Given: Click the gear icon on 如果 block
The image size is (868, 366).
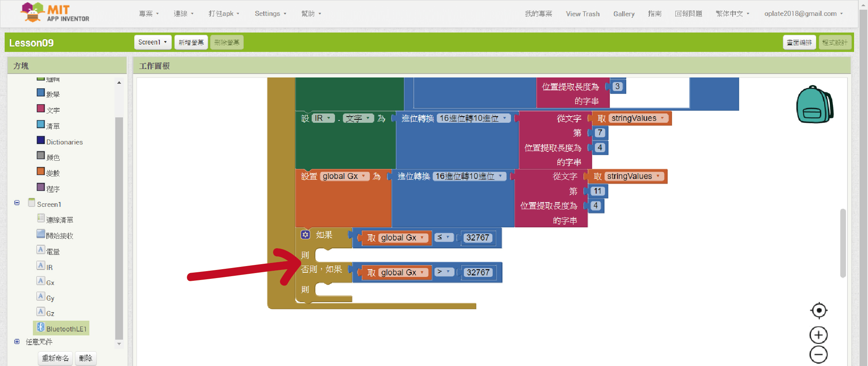Looking at the screenshot, I should tap(305, 235).
